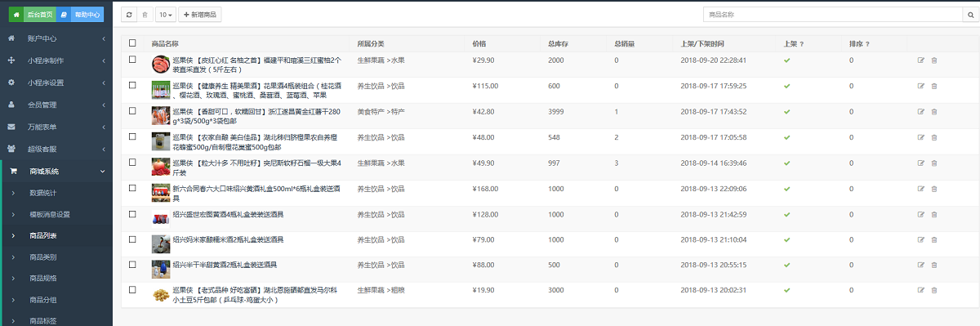This screenshot has width=980, height=326.
Task: Delete the ¥48.00 product row
Action: [x=934, y=137]
